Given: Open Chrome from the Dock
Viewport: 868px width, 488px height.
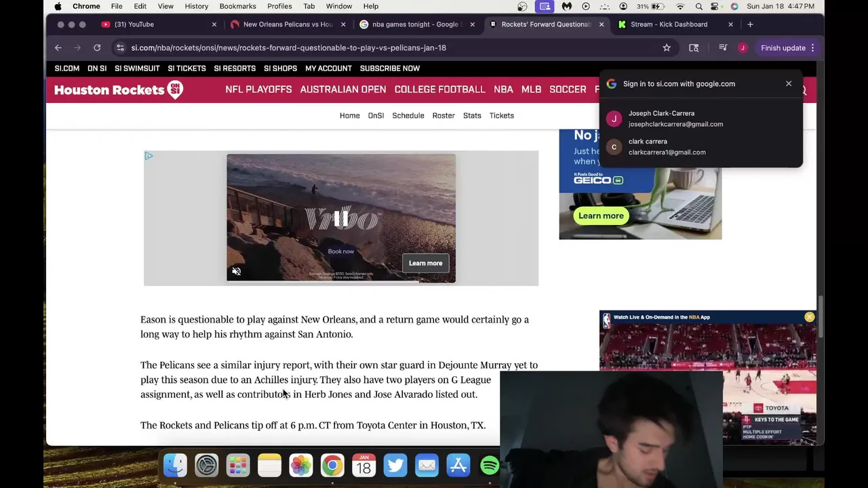Looking at the screenshot, I should 332,465.
